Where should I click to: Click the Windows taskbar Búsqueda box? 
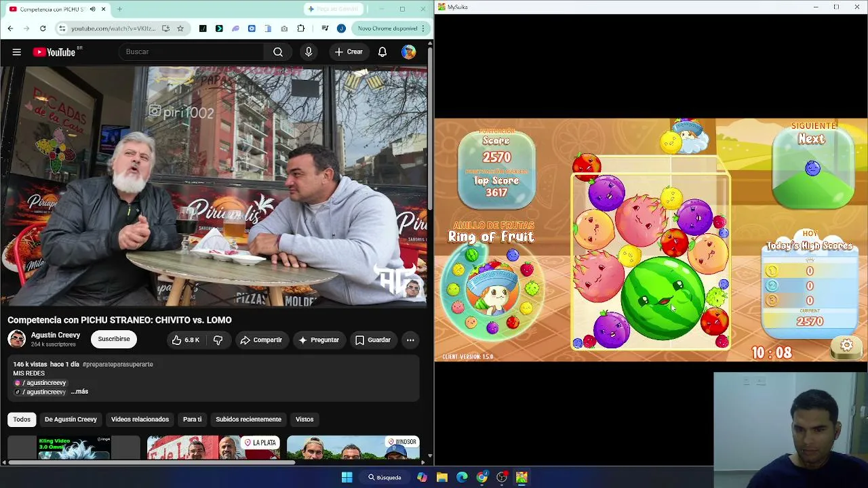point(384,477)
